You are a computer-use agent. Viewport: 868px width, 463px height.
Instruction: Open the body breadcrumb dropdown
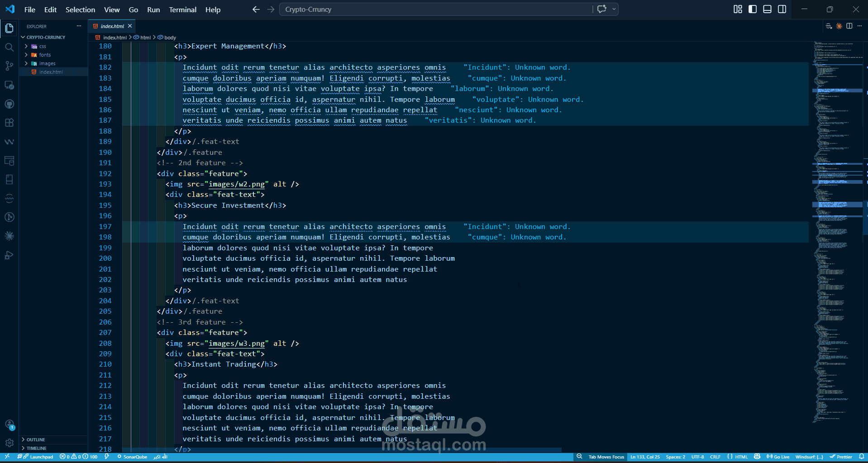click(x=167, y=38)
